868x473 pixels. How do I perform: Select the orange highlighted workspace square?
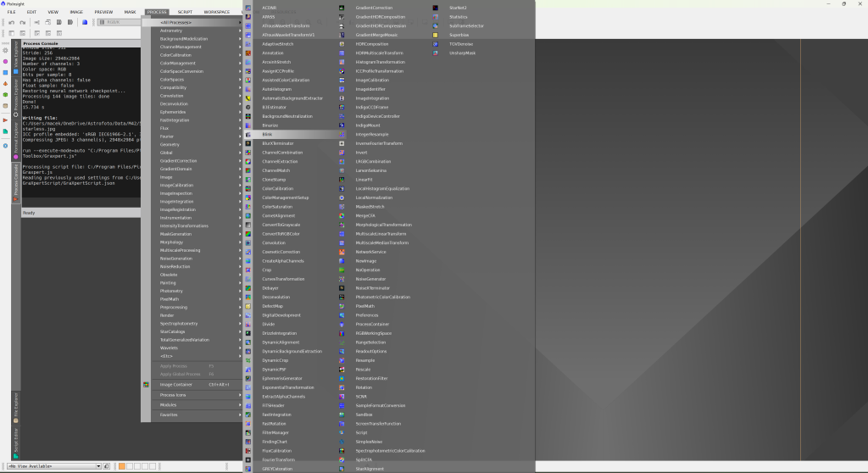(121, 466)
